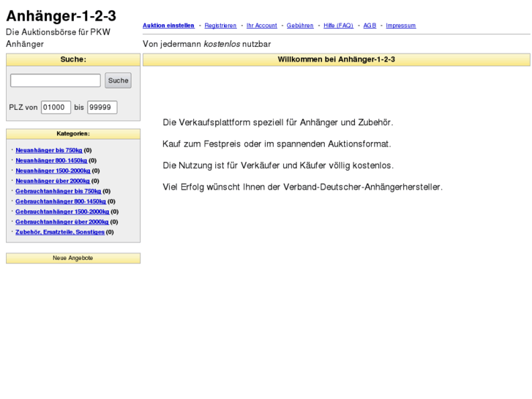Viewport: 532px width, 399px height.
Task: Go to the Registrieren page
Action: coord(220,26)
